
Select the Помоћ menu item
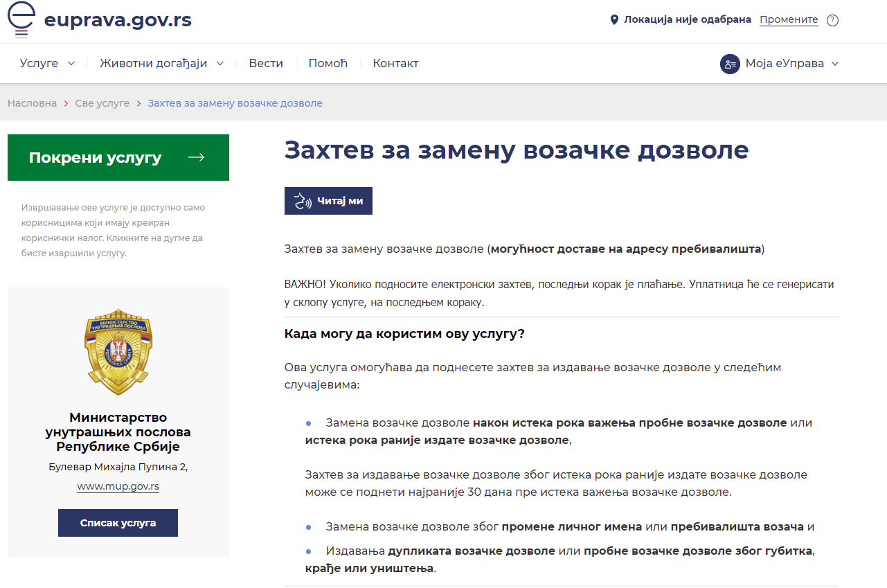point(328,64)
